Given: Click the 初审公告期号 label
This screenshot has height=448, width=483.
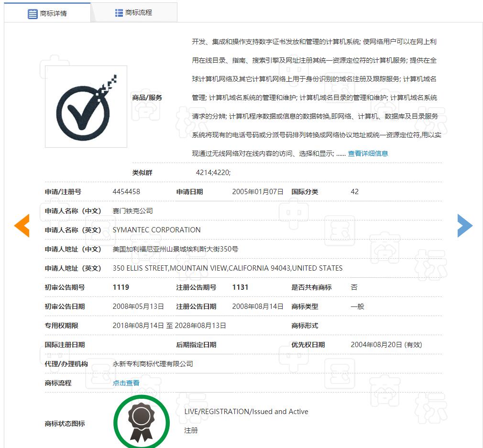Looking at the screenshot, I should tap(65, 287).
